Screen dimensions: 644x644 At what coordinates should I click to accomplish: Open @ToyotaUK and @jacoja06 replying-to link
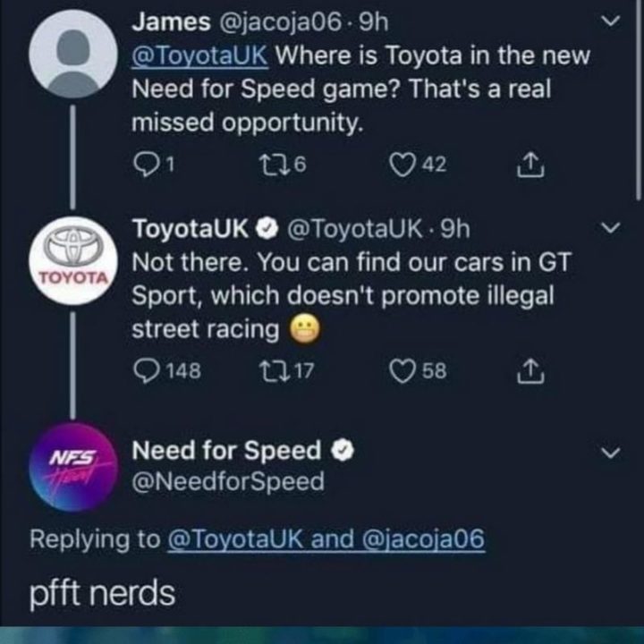[324, 540]
